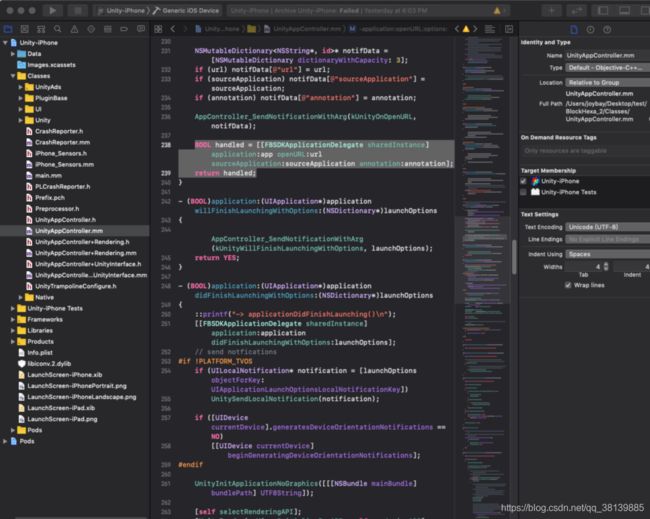
Task: Toggle Unity-iPhone Tests target membership checkbox
Action: coord(523,192)
